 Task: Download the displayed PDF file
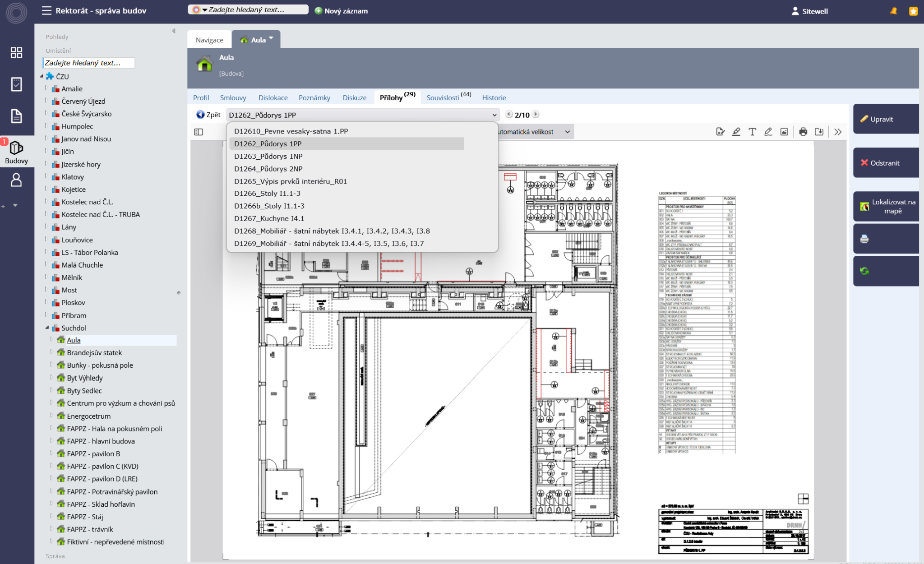[819, 132]
